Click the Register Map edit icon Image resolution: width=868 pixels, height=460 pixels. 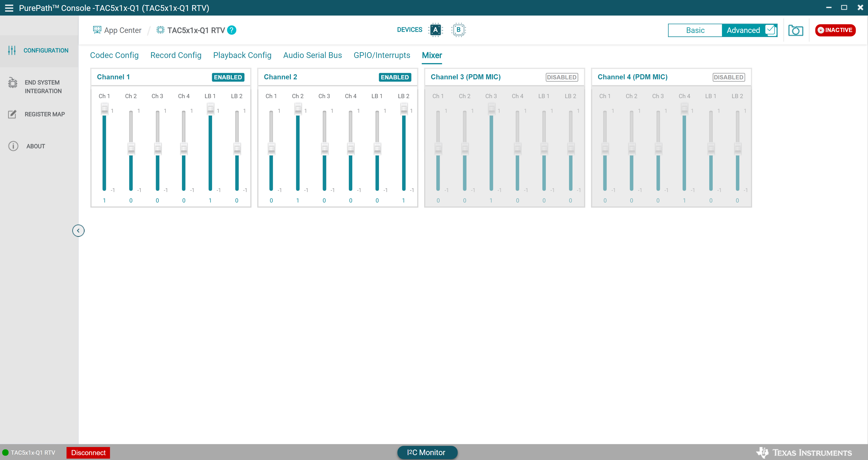pyautogui.click(x=13, y=114)
